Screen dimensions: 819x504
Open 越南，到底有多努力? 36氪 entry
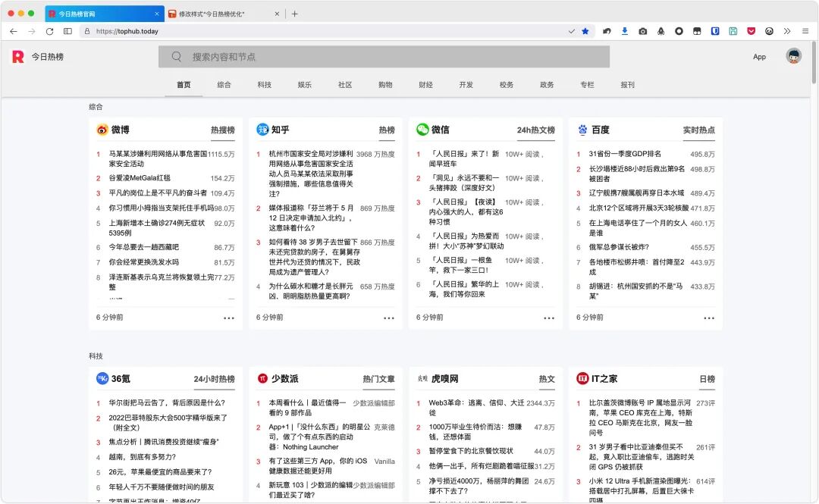click(142, 457)
